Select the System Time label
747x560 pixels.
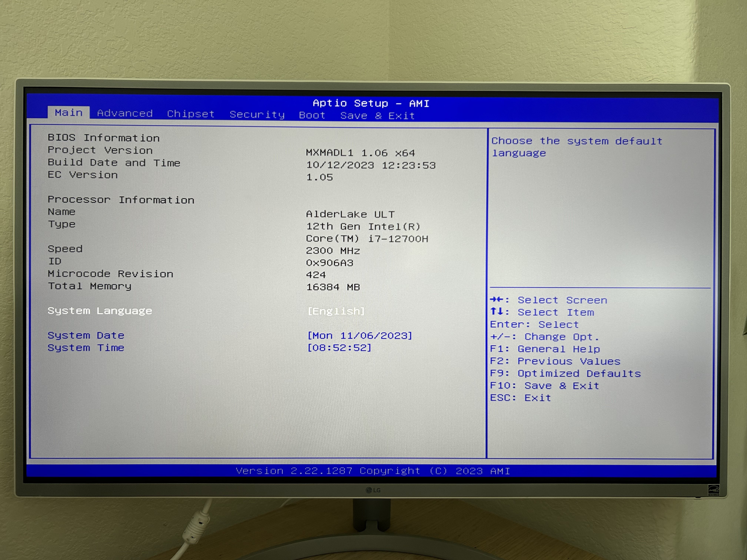pos(86,348)
